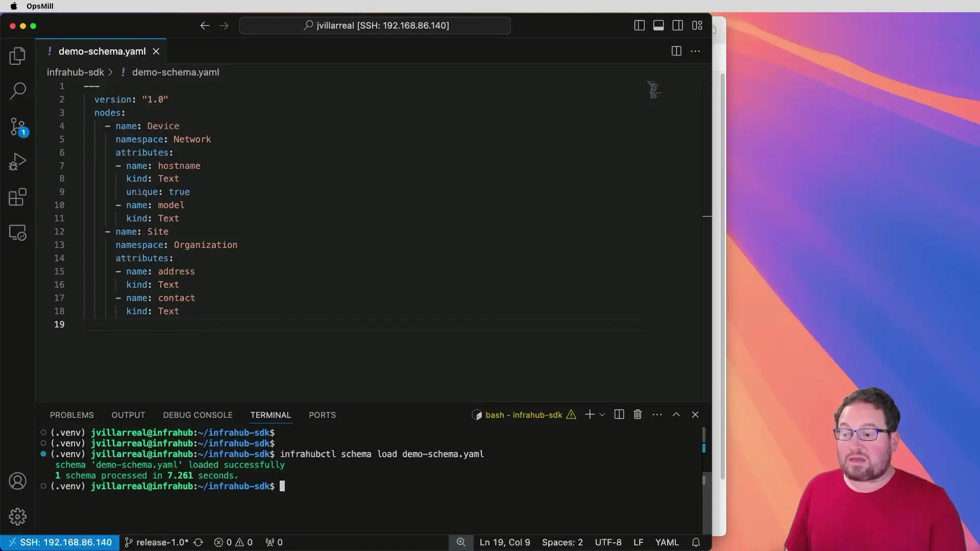The width and height of the screenshot is (980, 551).
Task: Click the infrahub-sdk breadcrumb
Action: (x=76, y=72)
